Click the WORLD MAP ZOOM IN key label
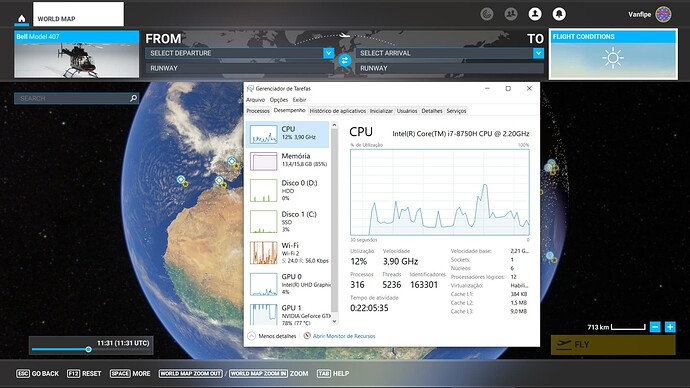The width and height of the screenshot is (690, 388). click(x=258, y=373)
